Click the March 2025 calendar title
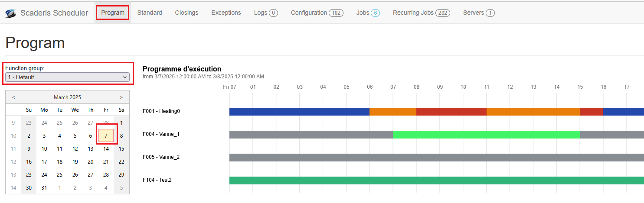644x203 pixels. coord(67,97)
